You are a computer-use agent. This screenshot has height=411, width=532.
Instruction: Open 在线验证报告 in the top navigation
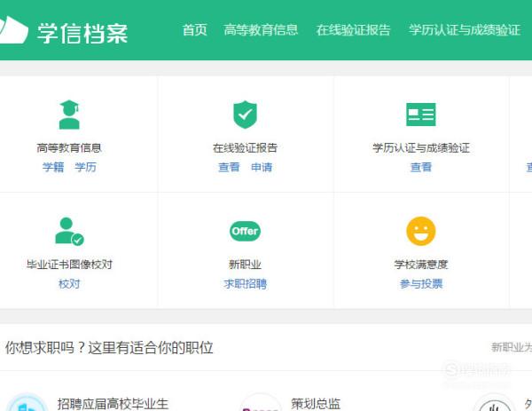pos(353,30)
